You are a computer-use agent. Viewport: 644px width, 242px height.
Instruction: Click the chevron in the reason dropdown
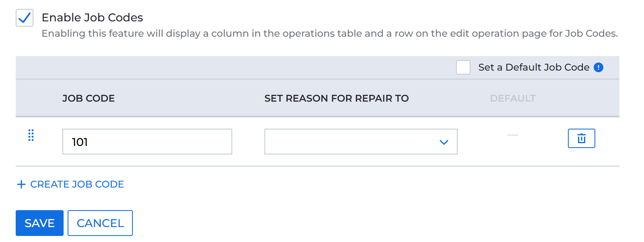click(444, 142)
